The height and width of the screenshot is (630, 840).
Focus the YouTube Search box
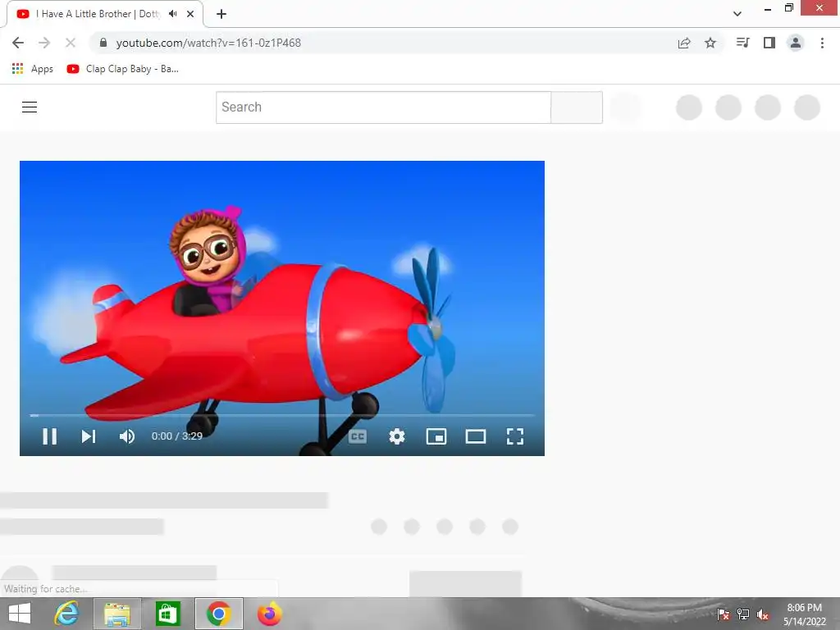(384, 107)
